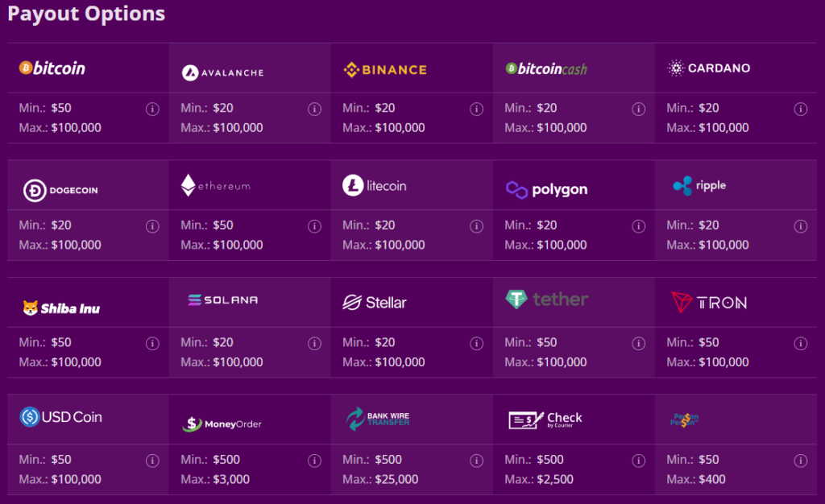Click Tron's Max. $100,000 text
825x504 pixels.
(707, 362)
